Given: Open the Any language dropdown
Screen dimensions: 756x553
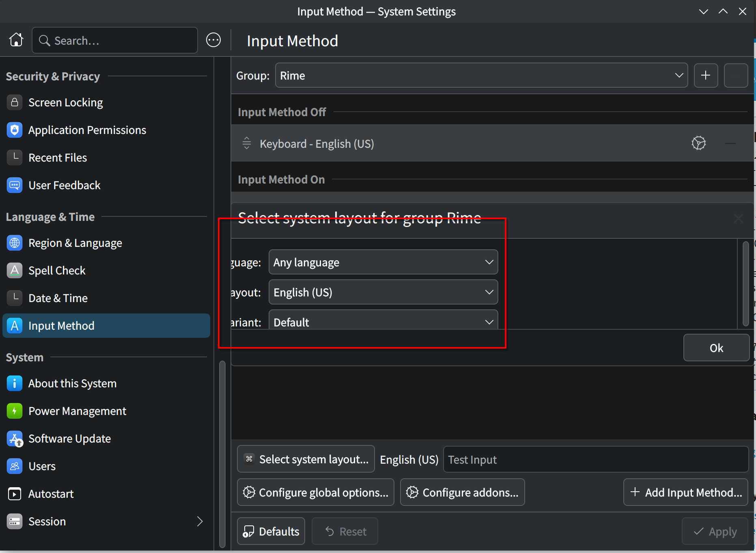Looking at the screenshot, I should pos(383,262).
